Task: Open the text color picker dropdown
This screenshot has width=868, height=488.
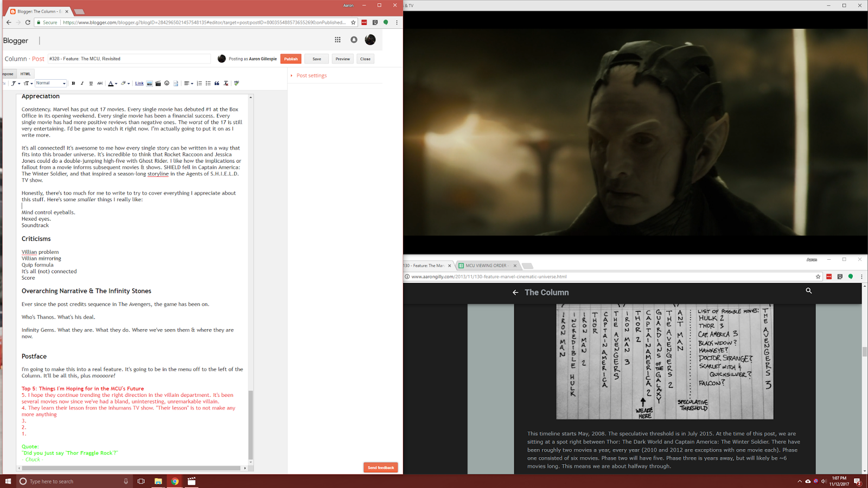Action: (112, 84)
